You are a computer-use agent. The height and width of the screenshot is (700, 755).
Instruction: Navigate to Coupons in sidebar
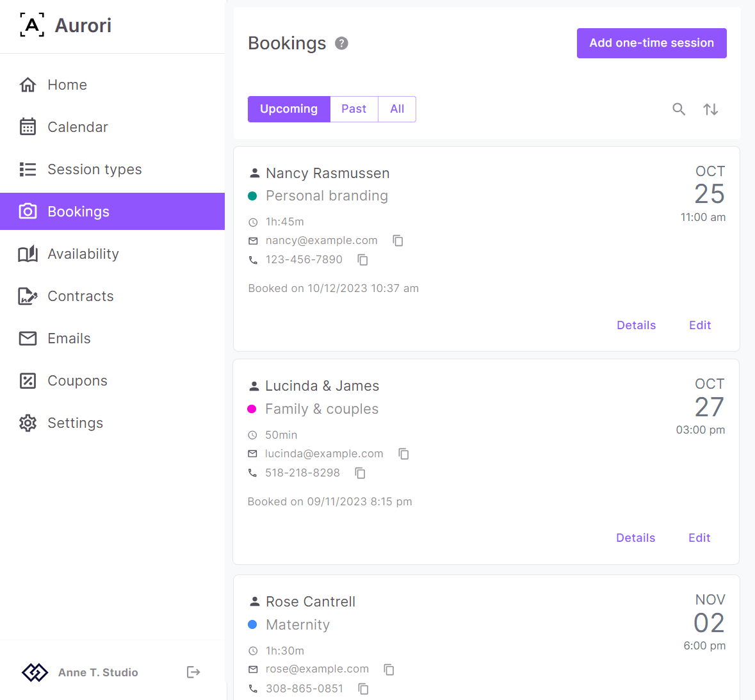[77, 380]
